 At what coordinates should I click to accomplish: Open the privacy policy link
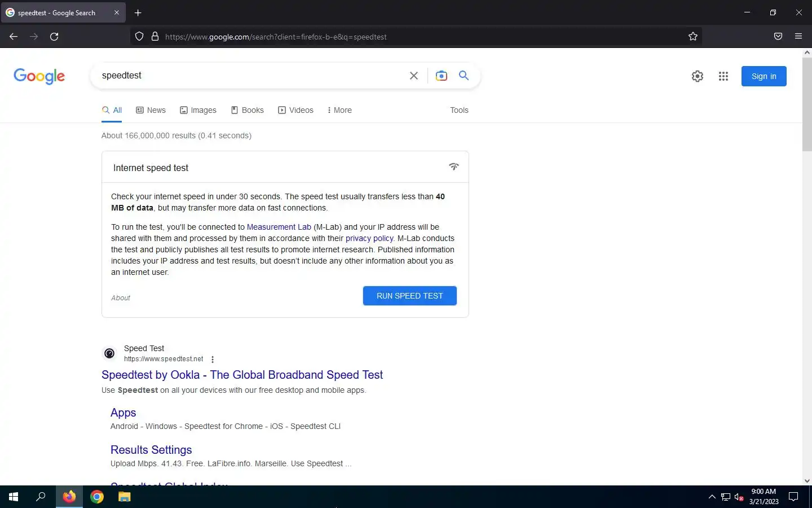[369, 238]
